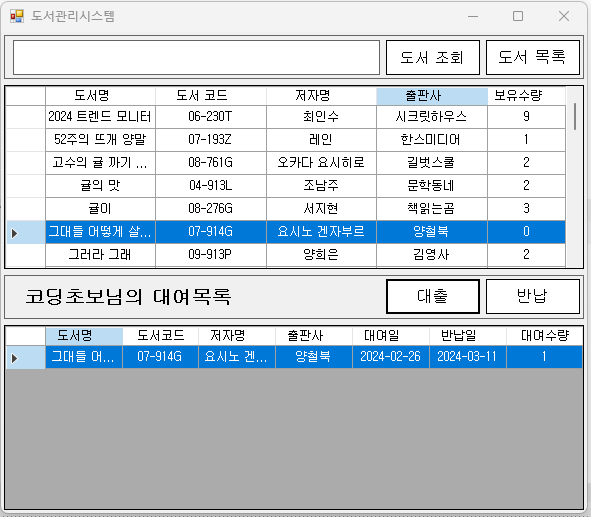Click author cell 레인
The height and width of the screenshot is (517, 591).
(321, 140)
